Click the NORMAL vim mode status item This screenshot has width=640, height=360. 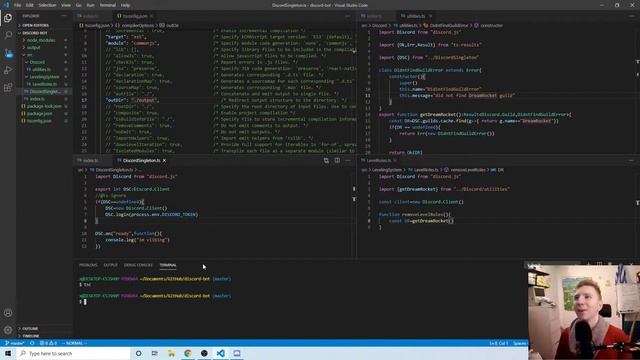point(74,343)
